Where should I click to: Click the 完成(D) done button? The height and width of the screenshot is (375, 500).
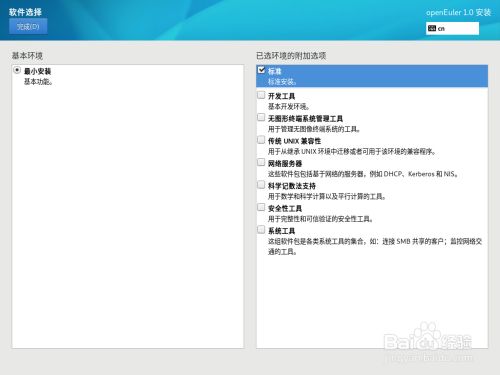(x=28, y=26)
